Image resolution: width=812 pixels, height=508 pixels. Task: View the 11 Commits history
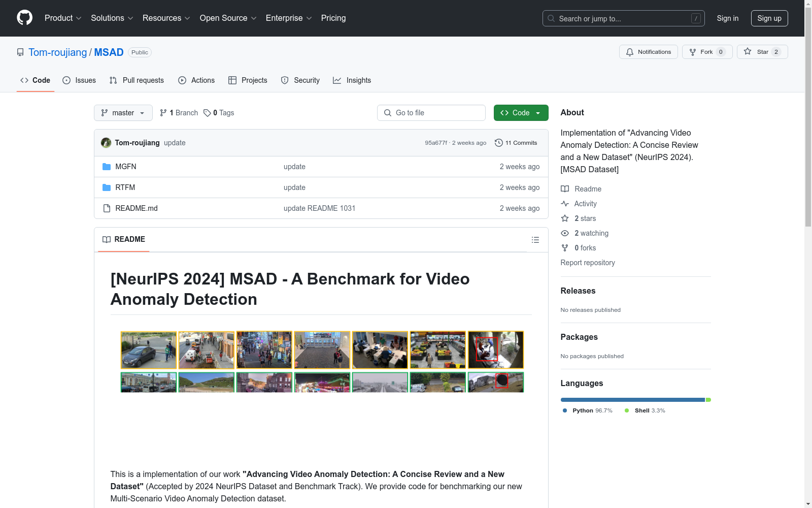[516, 143]
